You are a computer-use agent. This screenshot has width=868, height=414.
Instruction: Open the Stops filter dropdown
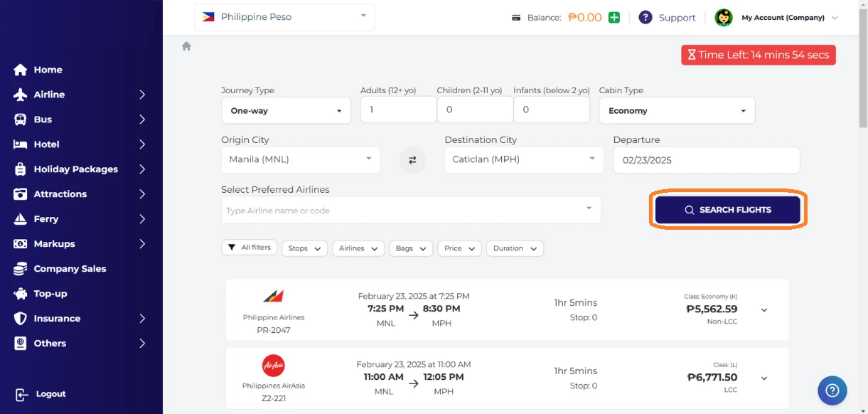pyautogui.click(x=304, y=248)
